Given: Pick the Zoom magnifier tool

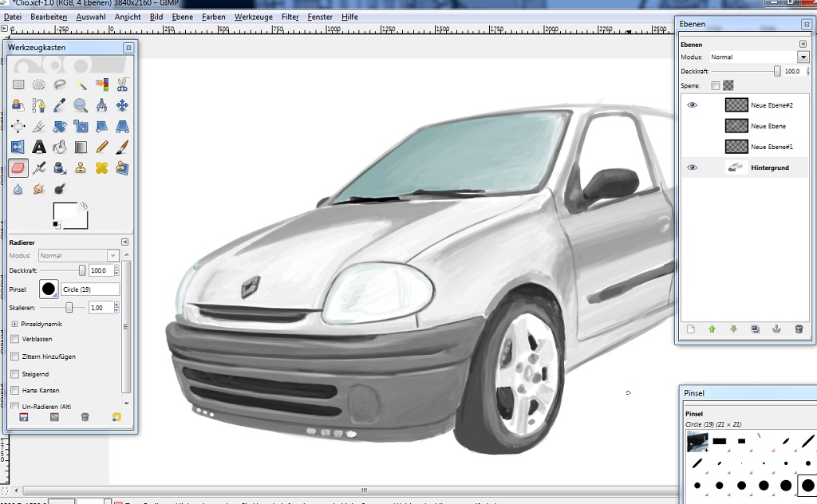Looking at the screenshot, I should tap(81, 105).
